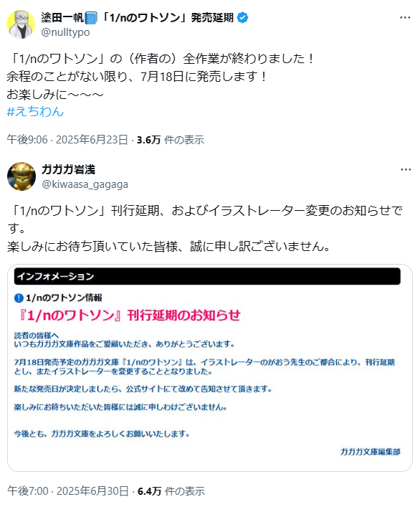The image size is (420, 507).
Task: Click the ガガガ岩浅 display name
Action: [68, 169]
